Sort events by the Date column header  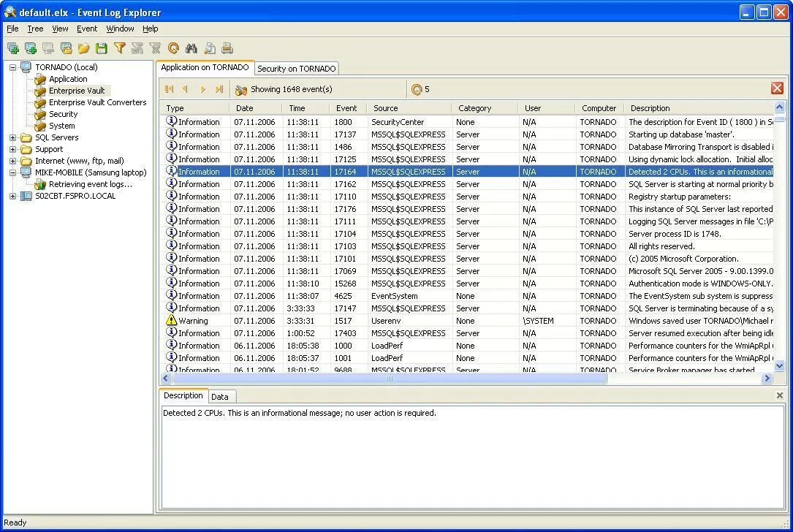[255, 108]
